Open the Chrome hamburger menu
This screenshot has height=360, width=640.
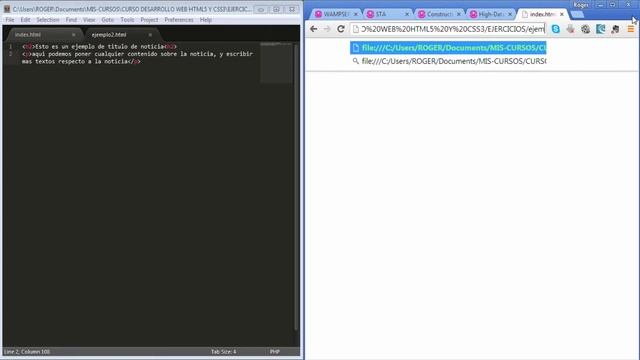click(631, 29)
